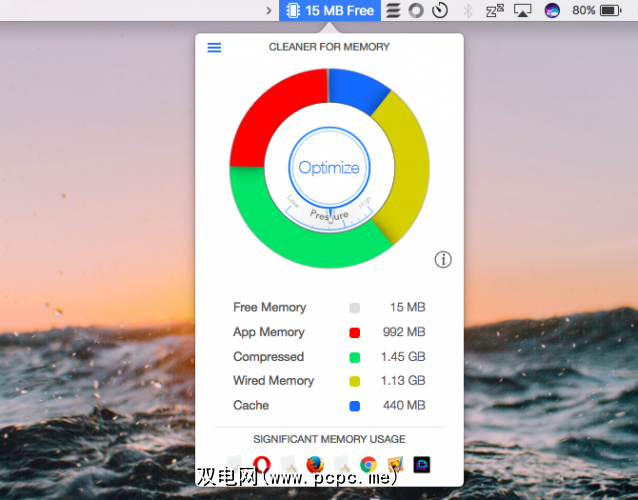Select the Firefox icon in memory usage
Viewport: 638px width, 500px height.
click(315, 464)
